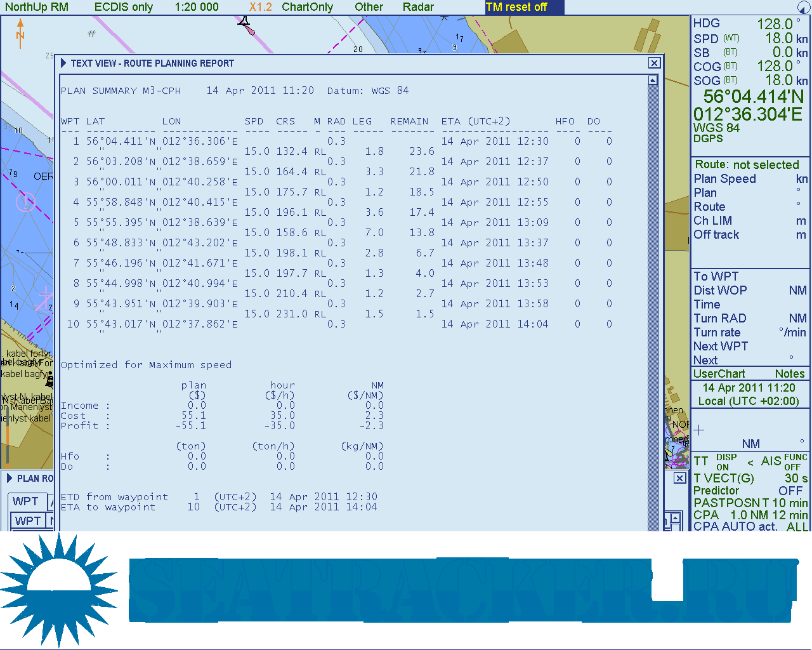The width and height of the screenshot is (812, 650).
Task: Click the crosshair cursor readout icon
Action: click(x=699, y=430)
